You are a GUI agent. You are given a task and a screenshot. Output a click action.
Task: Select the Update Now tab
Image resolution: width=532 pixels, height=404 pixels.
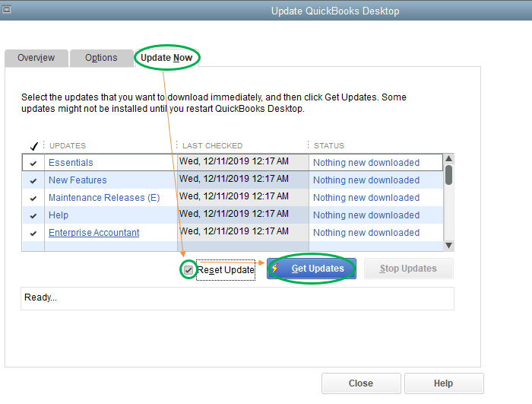[166, 58]
